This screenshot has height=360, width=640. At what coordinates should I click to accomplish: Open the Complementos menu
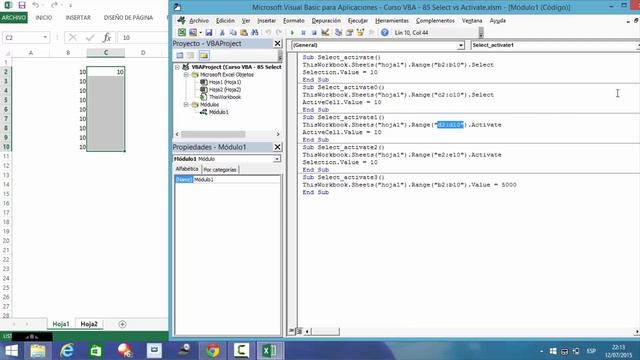point(435,20)
